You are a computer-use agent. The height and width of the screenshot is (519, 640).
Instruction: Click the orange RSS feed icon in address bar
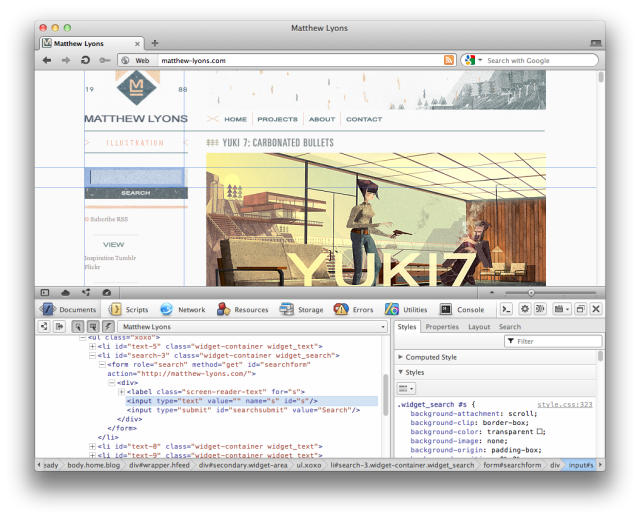449,60
